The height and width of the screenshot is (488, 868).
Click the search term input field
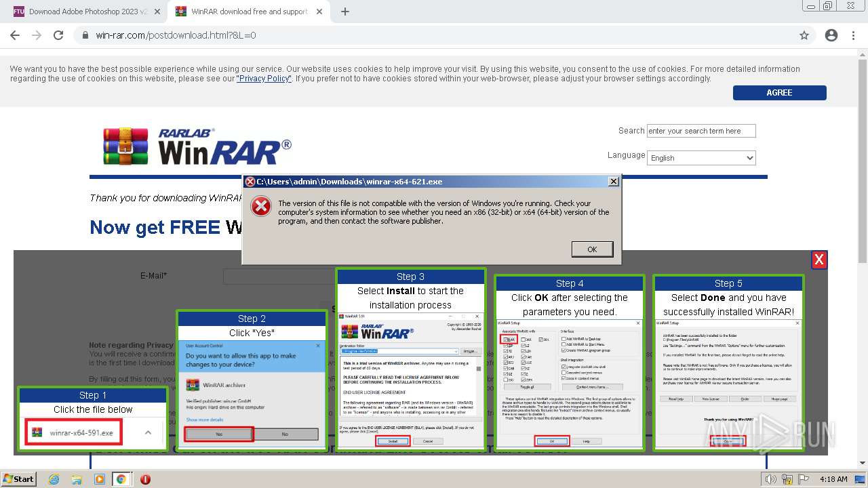(x=701, y=131)
